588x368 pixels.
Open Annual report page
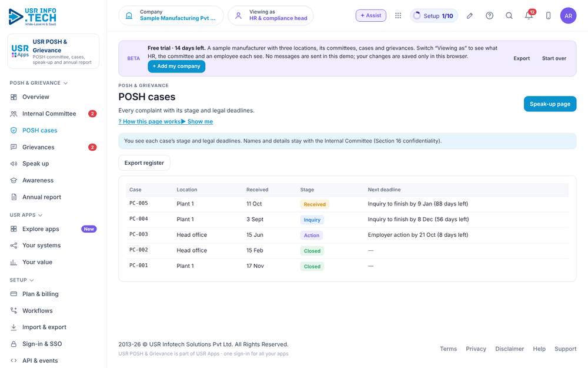coord(54,197)
